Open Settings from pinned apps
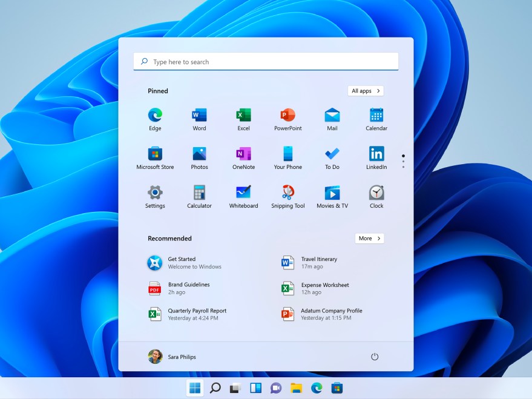 tap(155, 193)
